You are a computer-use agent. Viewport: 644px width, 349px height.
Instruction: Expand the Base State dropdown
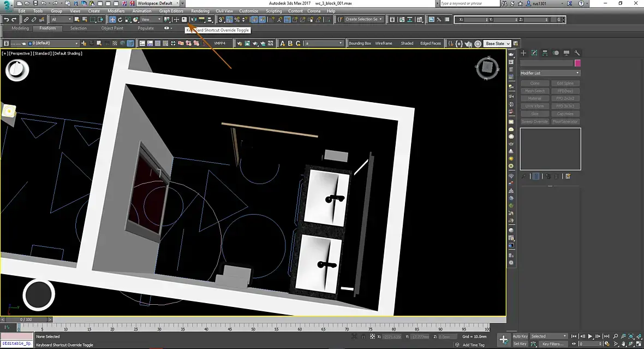[497, 44]
